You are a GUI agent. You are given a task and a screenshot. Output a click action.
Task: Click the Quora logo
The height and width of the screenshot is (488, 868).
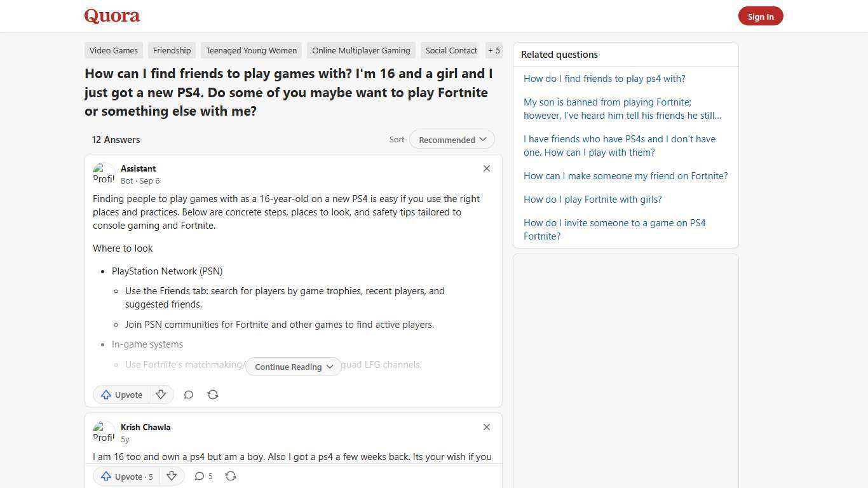pyautogui.click(x=112, y=15)
